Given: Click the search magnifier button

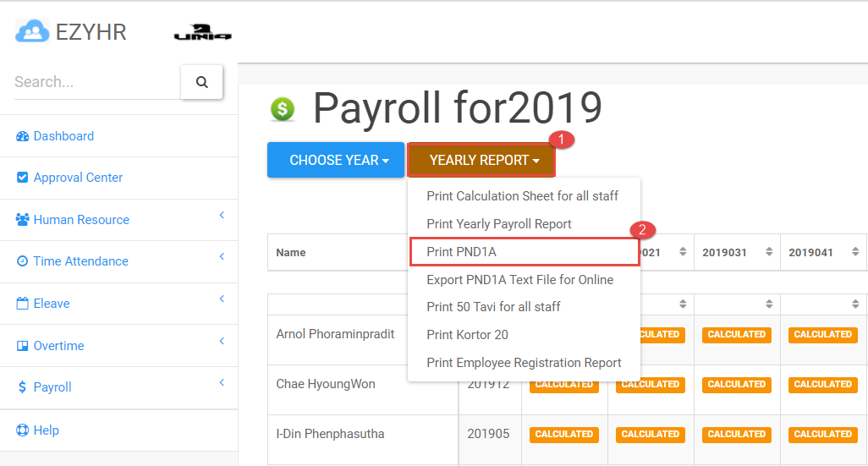Looking at the screenshot, I should [x=201, y=82].
